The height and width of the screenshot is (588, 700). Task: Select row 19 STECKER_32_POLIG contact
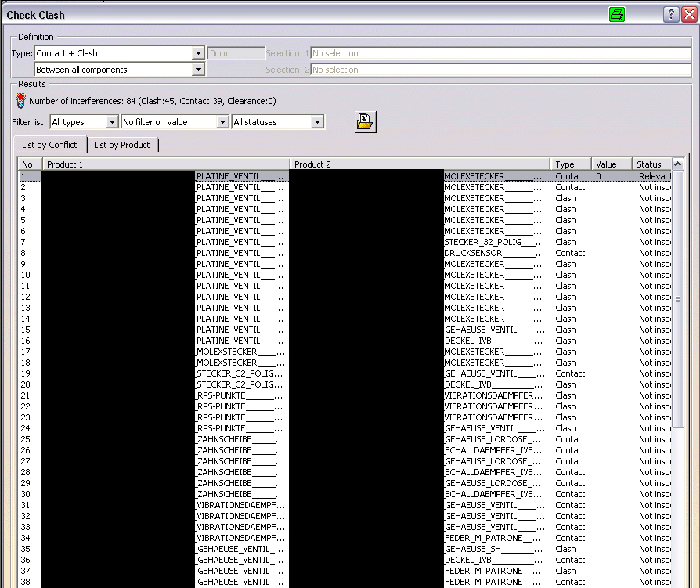(345, 373)
